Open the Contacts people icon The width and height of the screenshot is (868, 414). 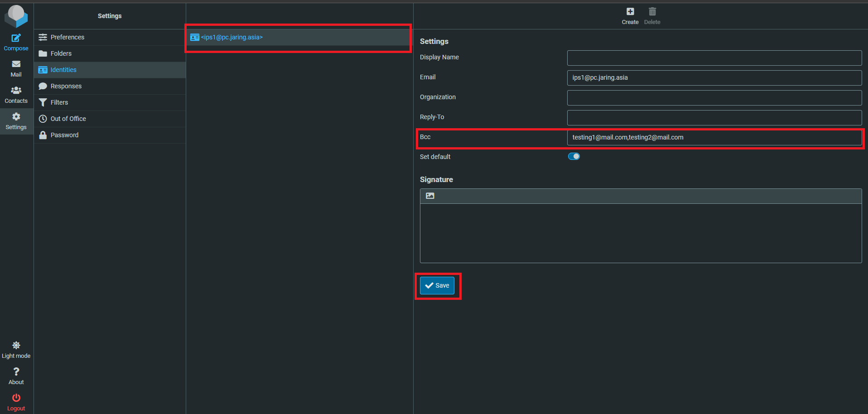16,91
